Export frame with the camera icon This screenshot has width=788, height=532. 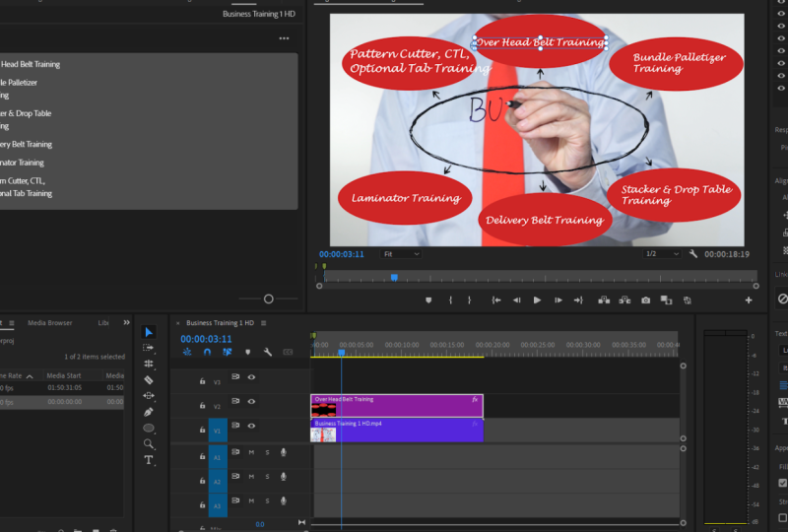[x=646, y=300]
